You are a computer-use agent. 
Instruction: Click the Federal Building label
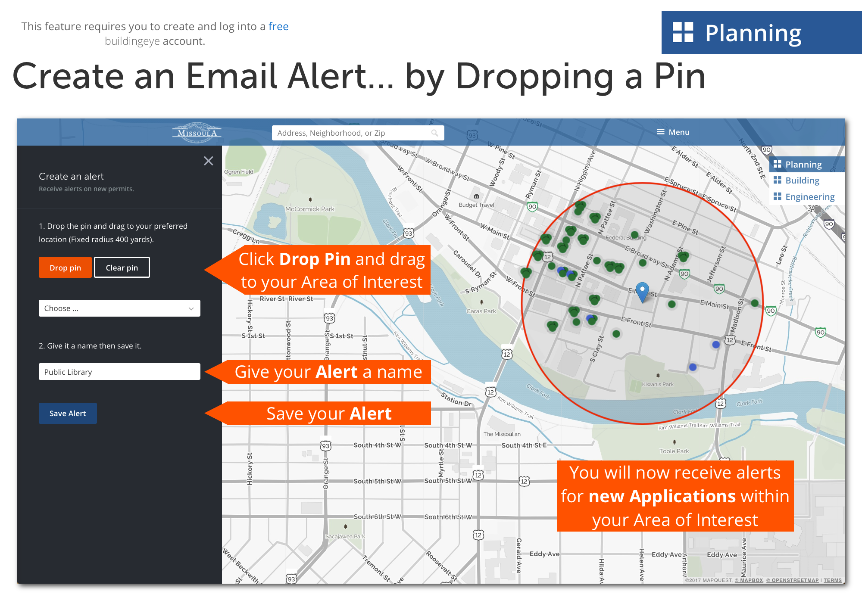[626, 237]
